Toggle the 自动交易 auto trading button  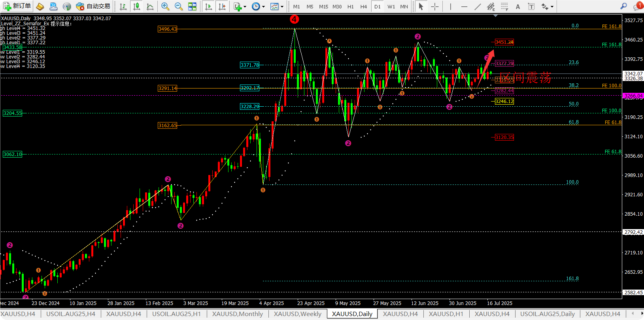pyautogui.click(x=93, y=6)
